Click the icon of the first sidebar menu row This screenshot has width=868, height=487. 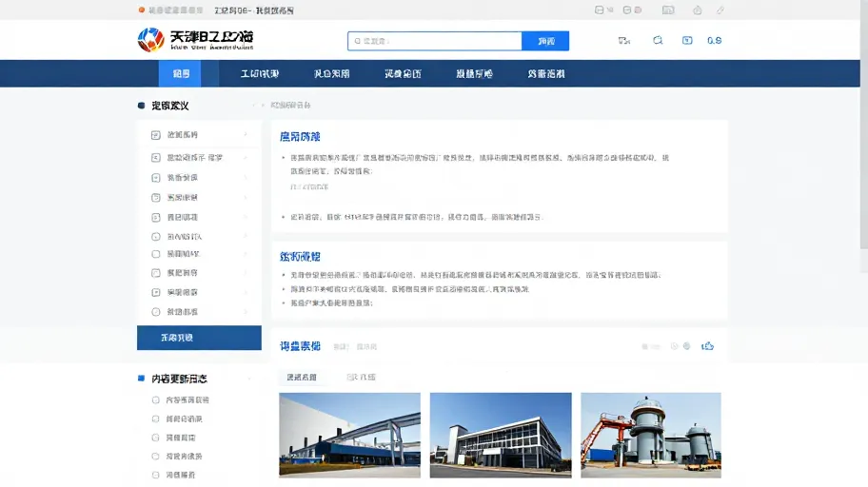[x=155, y=135]
